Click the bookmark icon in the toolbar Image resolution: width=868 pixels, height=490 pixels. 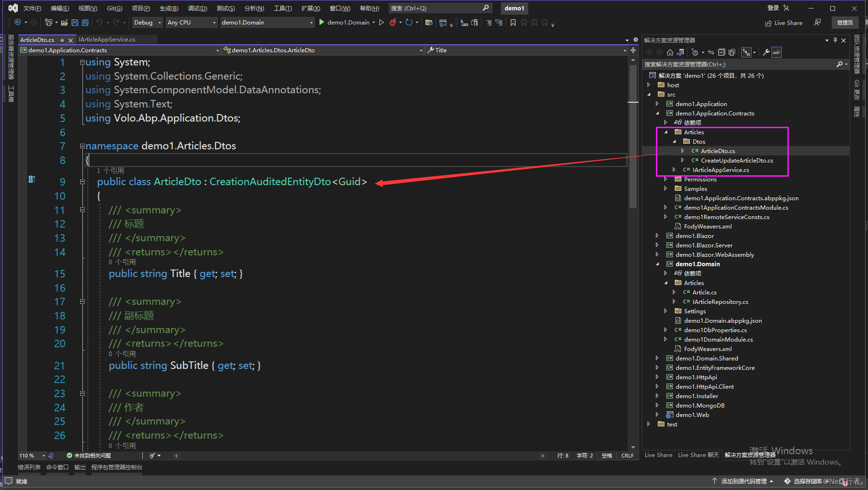(x=513, y=23)
